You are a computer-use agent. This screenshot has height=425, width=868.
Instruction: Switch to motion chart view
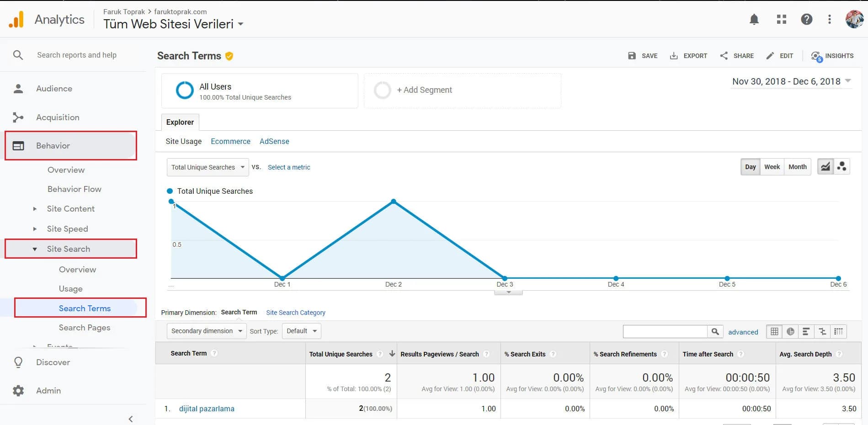pyautogui.click(x=842, y=167)
